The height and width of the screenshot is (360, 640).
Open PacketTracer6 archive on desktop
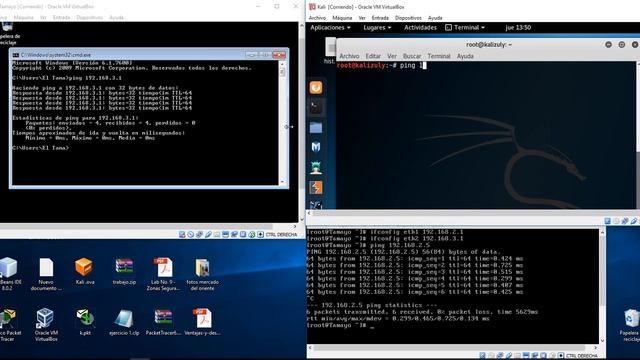pos(163,322)
